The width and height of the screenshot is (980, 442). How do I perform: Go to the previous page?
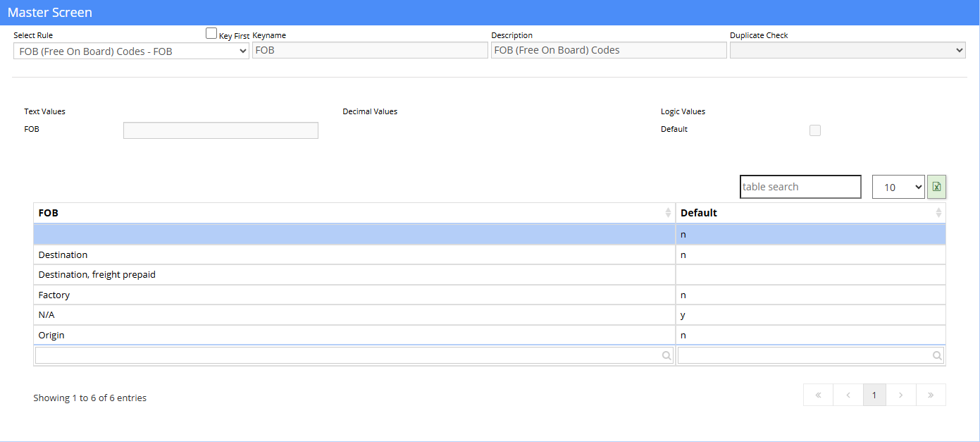tap(848, 395)
